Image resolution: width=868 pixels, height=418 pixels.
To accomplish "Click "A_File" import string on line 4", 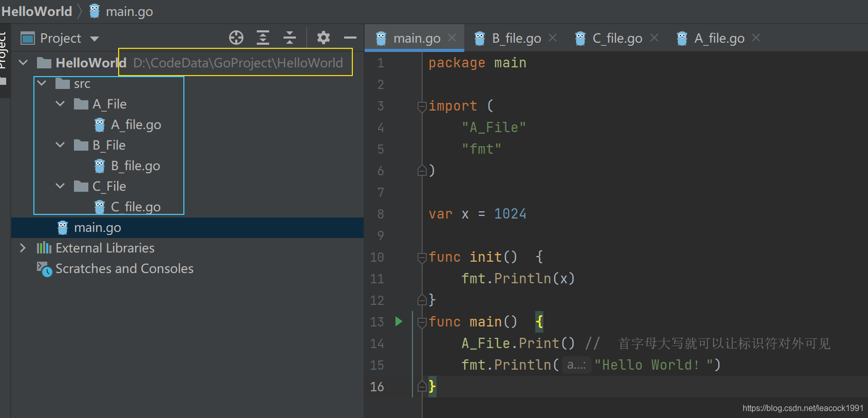I will point(494,128).
